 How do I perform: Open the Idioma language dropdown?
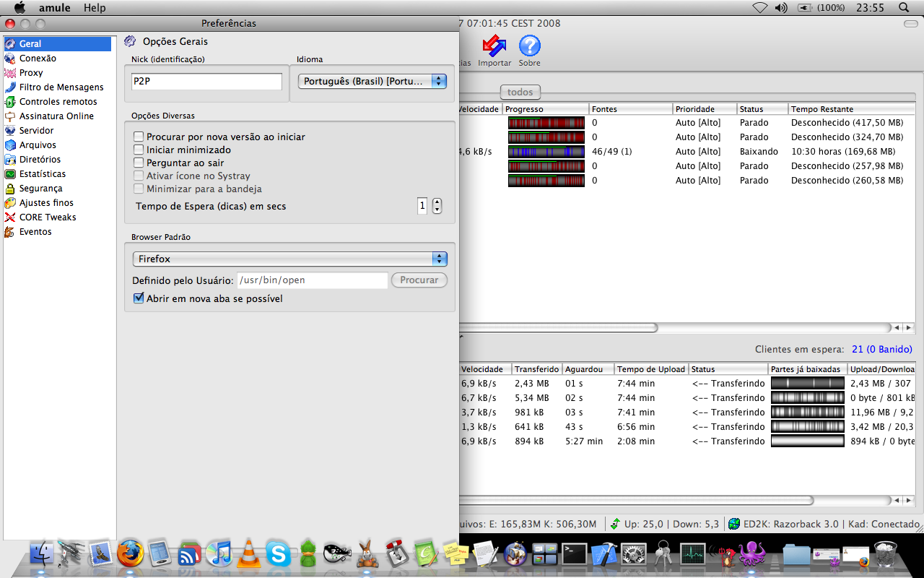372,82
